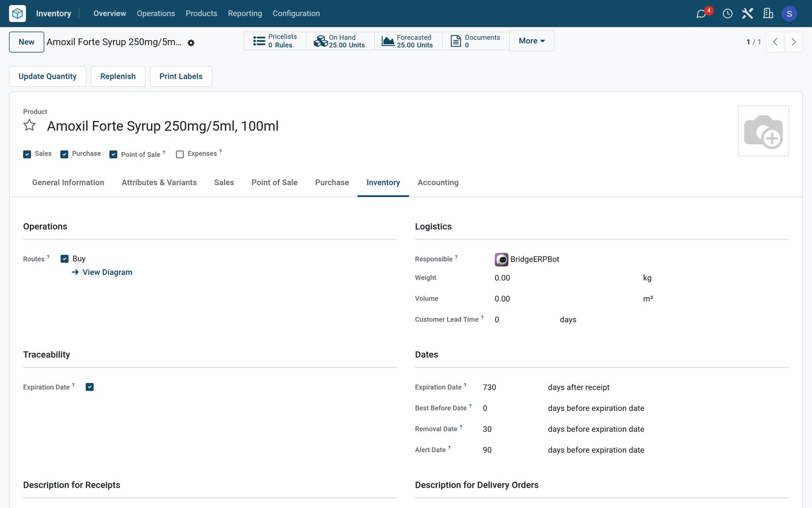Open the debug tools wrench icon
The image size is (812, 508).
point(748,14)
